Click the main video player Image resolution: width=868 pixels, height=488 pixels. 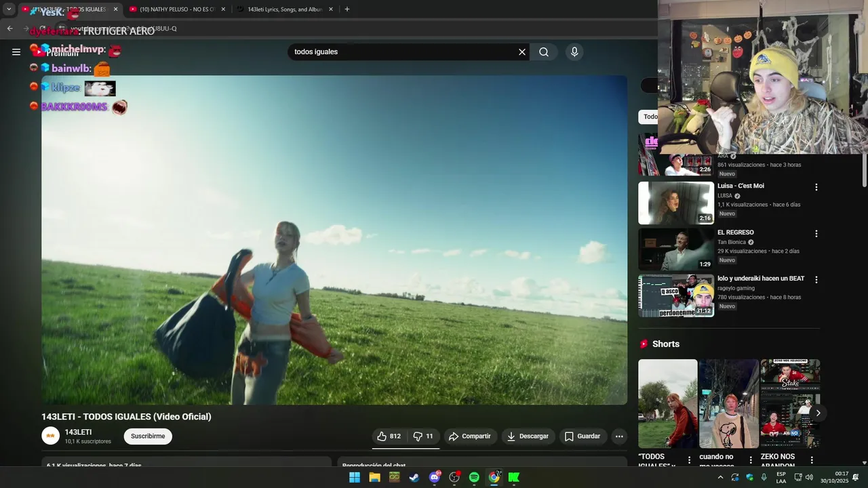point(334,240)
